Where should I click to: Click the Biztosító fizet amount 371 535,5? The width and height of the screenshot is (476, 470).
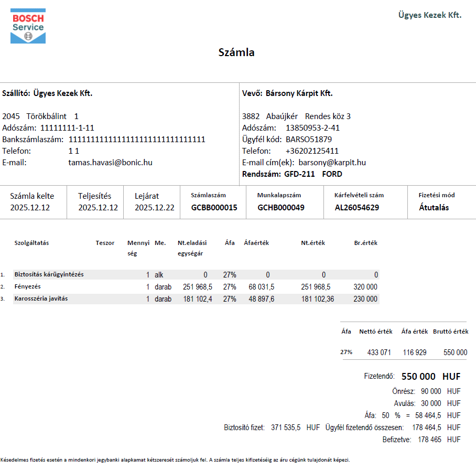click(x=286, y=428)
